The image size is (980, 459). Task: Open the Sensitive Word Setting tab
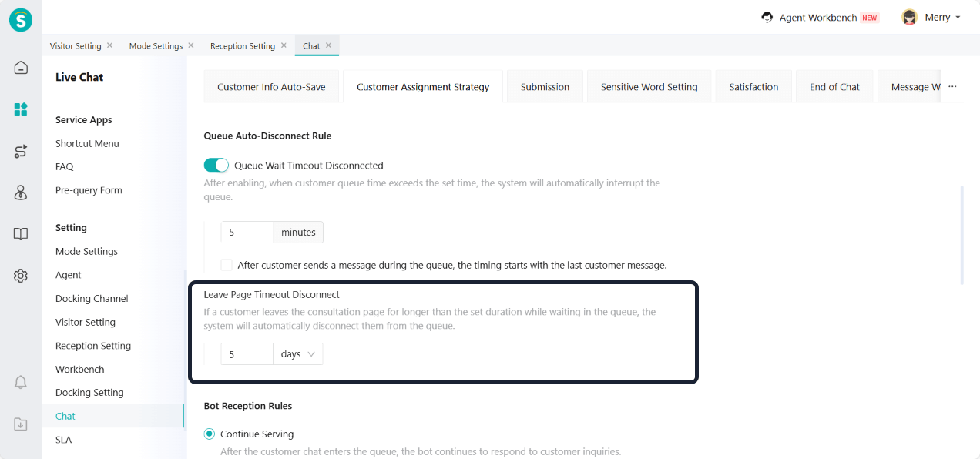649,87
